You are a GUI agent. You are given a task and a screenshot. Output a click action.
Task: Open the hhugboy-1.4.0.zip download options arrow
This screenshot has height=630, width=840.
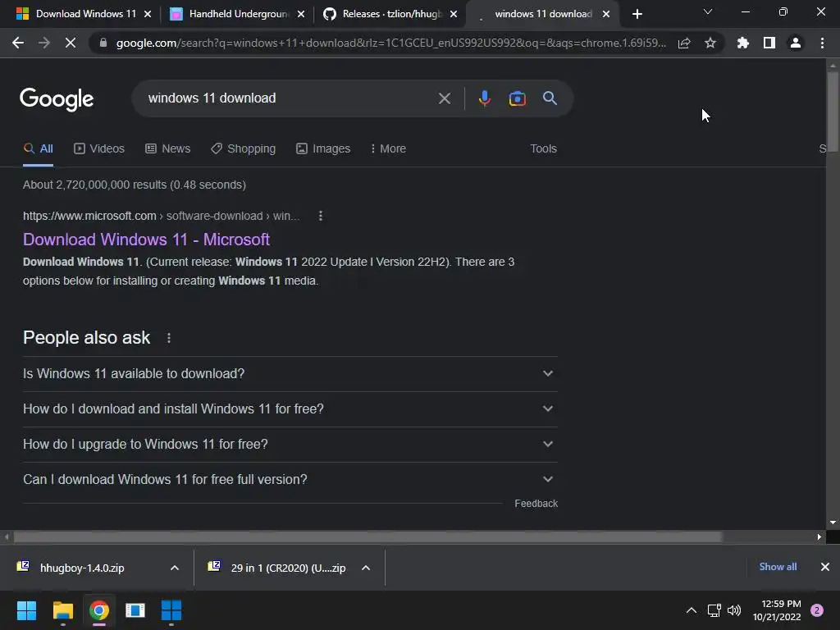[x=175, y=568]
